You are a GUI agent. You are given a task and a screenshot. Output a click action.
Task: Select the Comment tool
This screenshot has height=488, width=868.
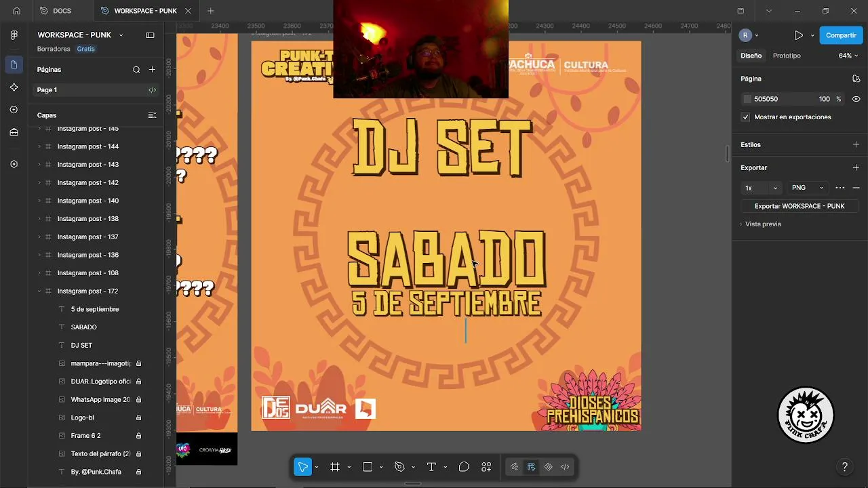[464, 467]
